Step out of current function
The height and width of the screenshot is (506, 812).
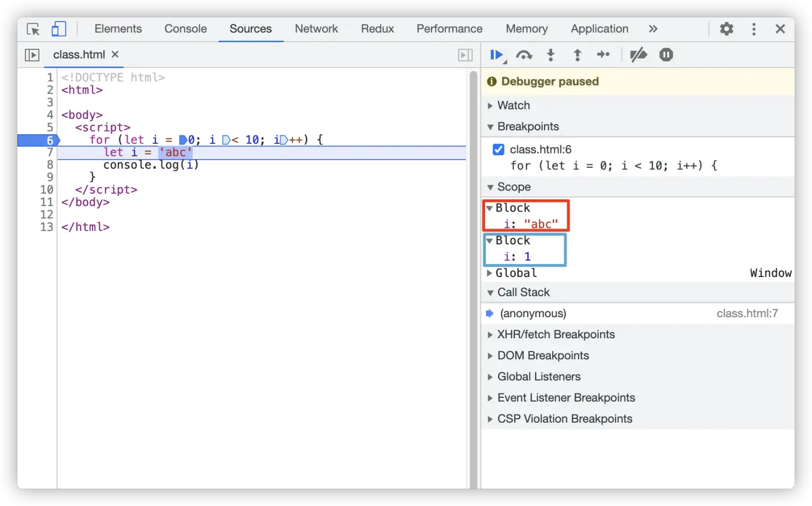coord(577,55)
